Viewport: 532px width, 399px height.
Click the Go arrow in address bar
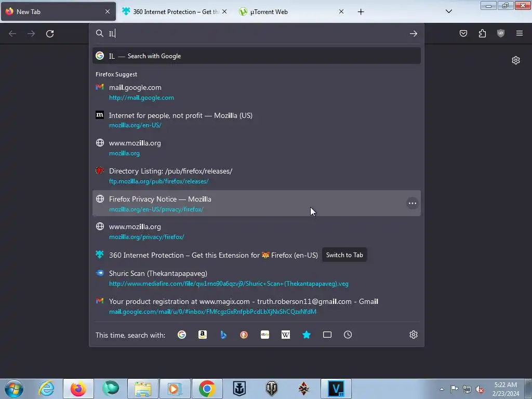point(413,33)
